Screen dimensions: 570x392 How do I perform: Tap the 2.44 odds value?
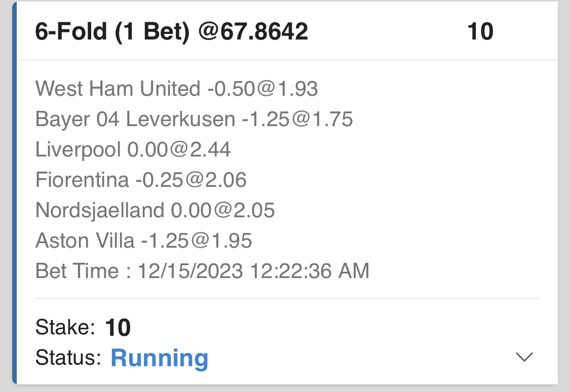point(210,150)
